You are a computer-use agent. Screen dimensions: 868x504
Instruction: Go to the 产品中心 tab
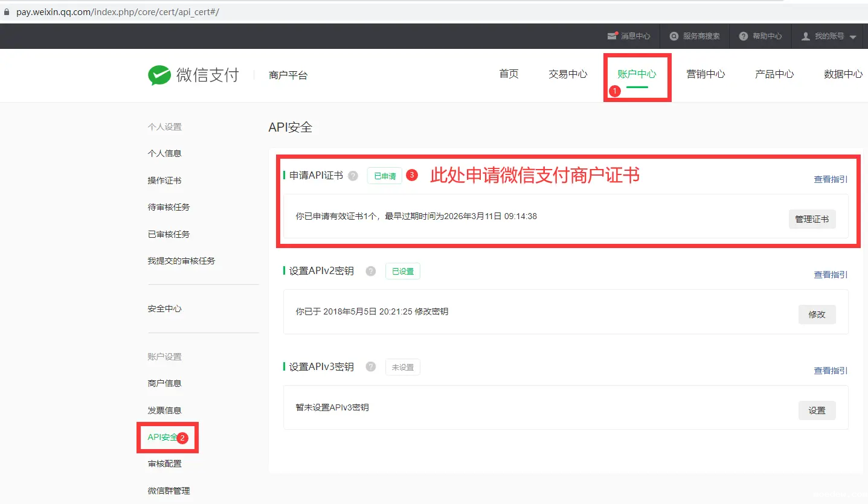pos(774,74)
